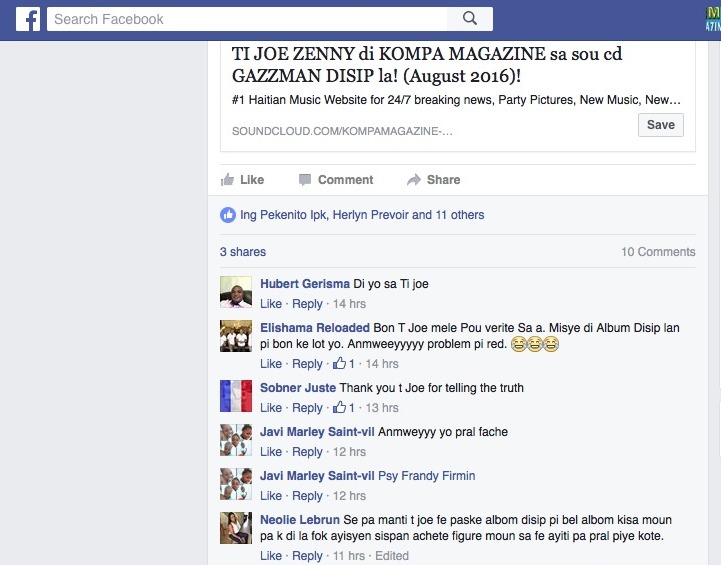This screenshot has width=721, height=565.
Task: Open the SOUNDCLOUD.COM/KOMPAMAGAZINE source link
Action: (x=342, y=131)
